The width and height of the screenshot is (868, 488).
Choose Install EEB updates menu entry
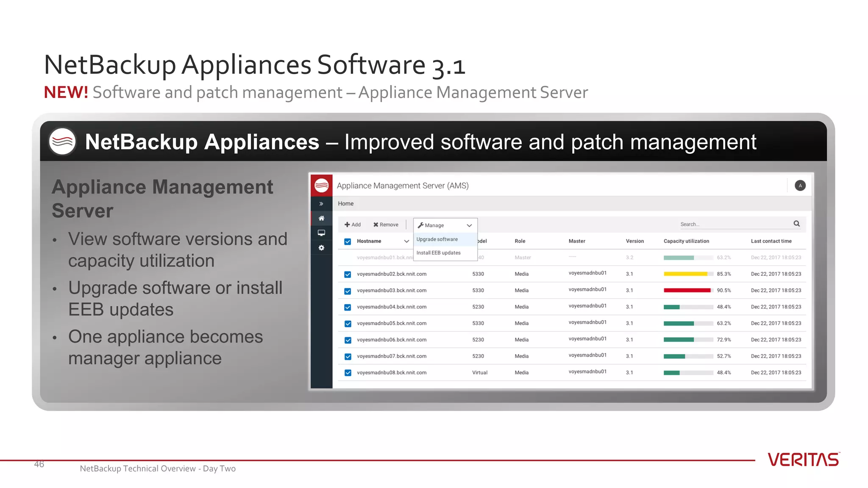pyautogui.click(x=445, y=253)
